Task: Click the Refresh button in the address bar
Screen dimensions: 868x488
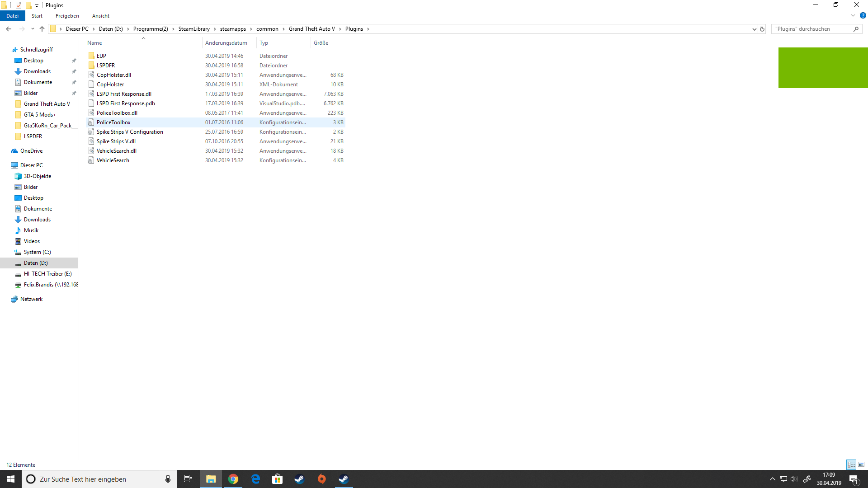Action: 762,29
